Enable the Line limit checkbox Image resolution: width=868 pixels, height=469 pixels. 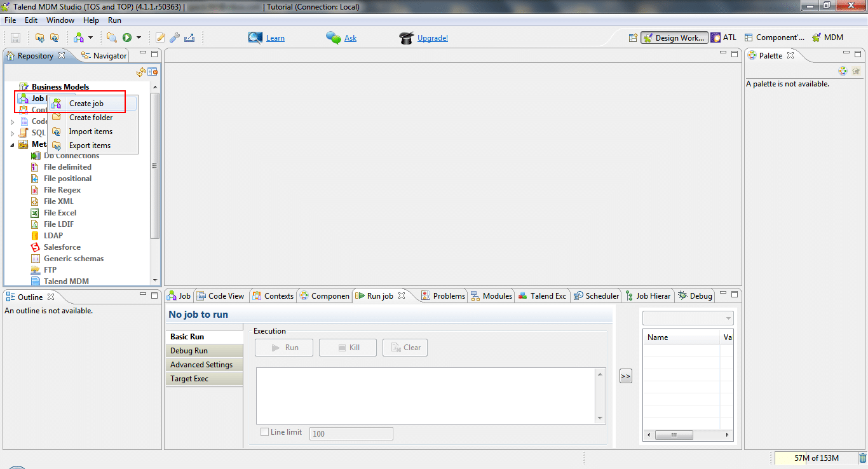[265, 432]
